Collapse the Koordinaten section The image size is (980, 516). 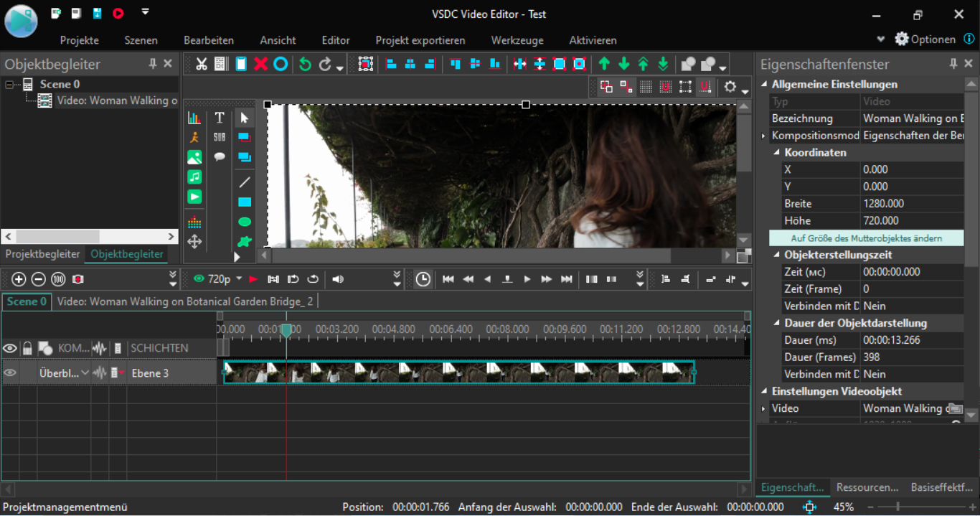[776, 153]
